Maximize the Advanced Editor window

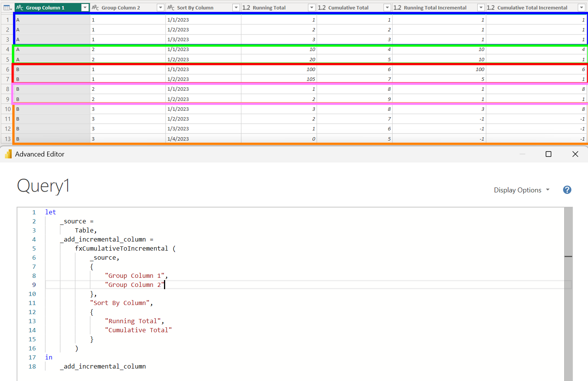click(548, 154)
